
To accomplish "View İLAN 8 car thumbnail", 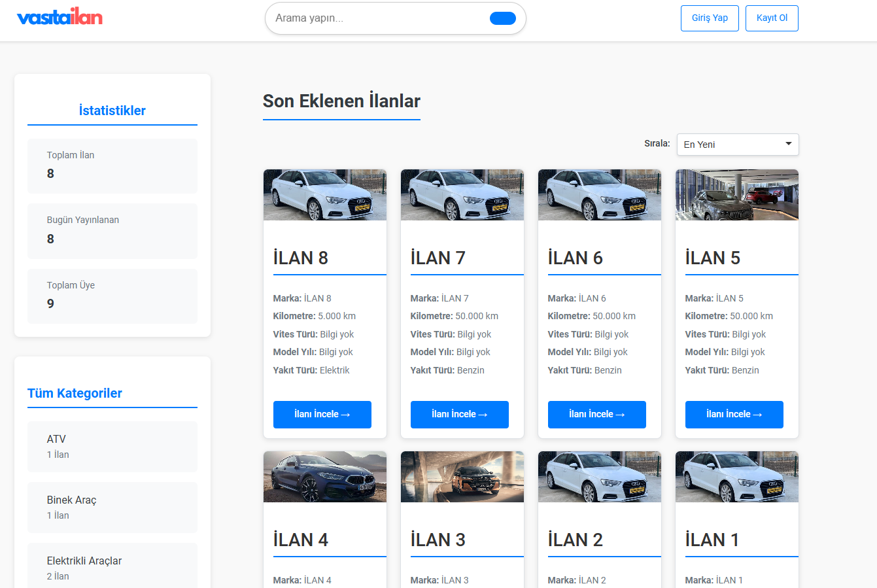I will (325, 195).
